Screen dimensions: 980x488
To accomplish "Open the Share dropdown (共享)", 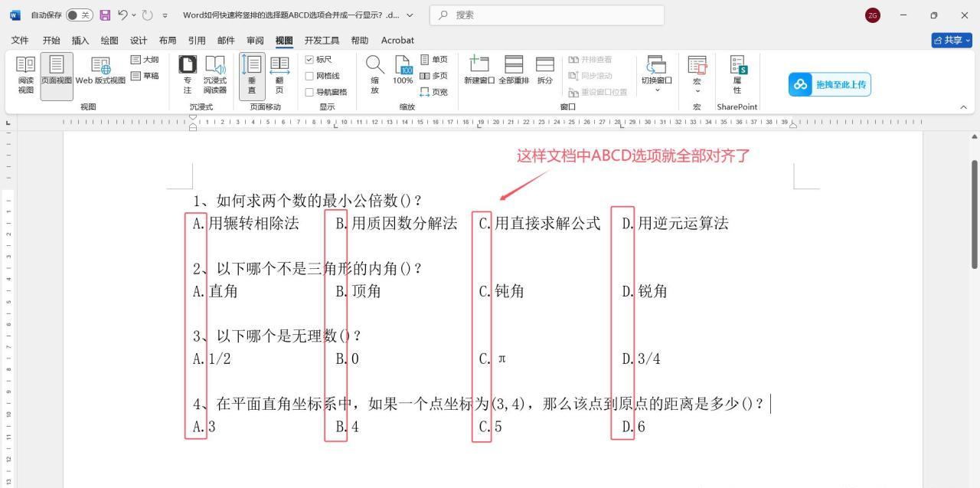I will pos(952,41).
